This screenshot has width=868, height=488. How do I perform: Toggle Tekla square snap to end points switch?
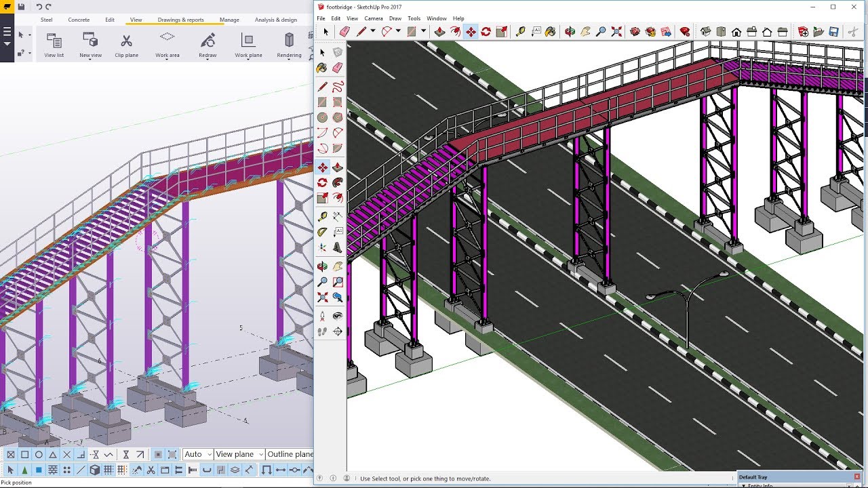24,455
